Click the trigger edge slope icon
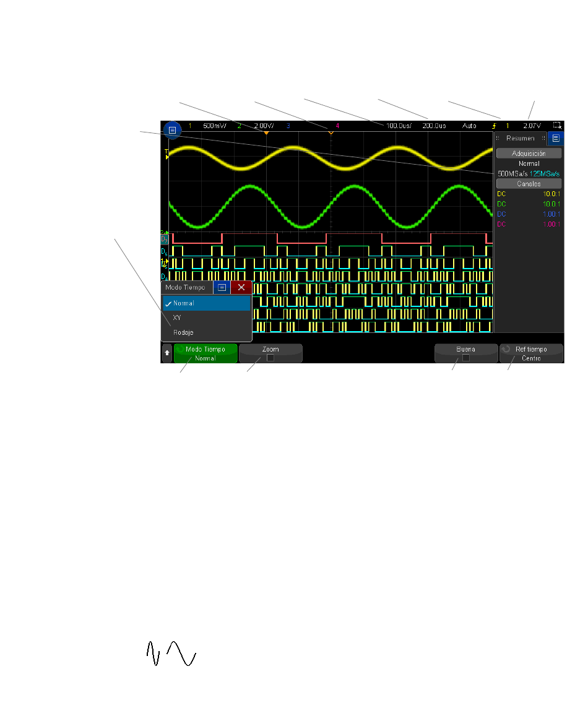Screen dimensions: 588x721 click(494, 126)
